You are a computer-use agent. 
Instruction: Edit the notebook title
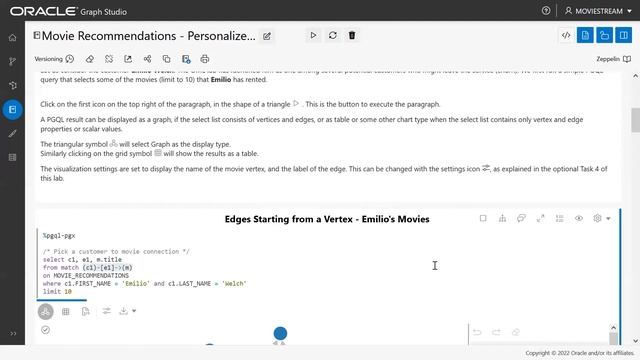267,36
